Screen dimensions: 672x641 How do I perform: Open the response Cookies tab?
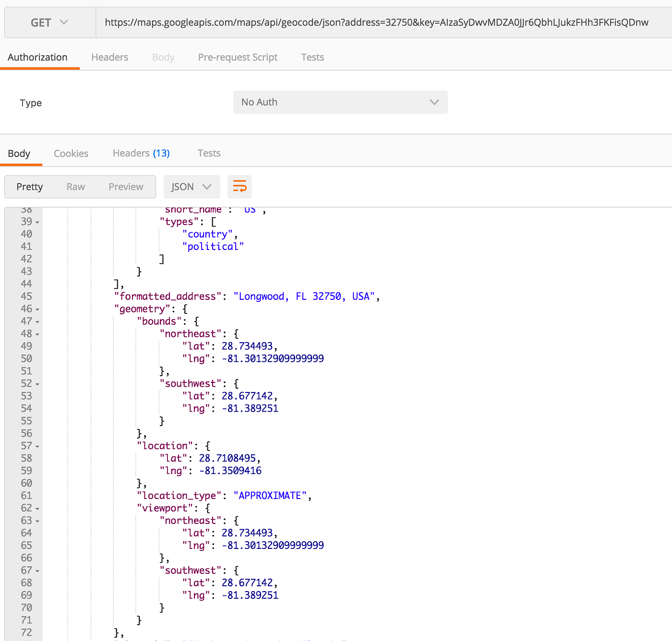coord(71,153)
